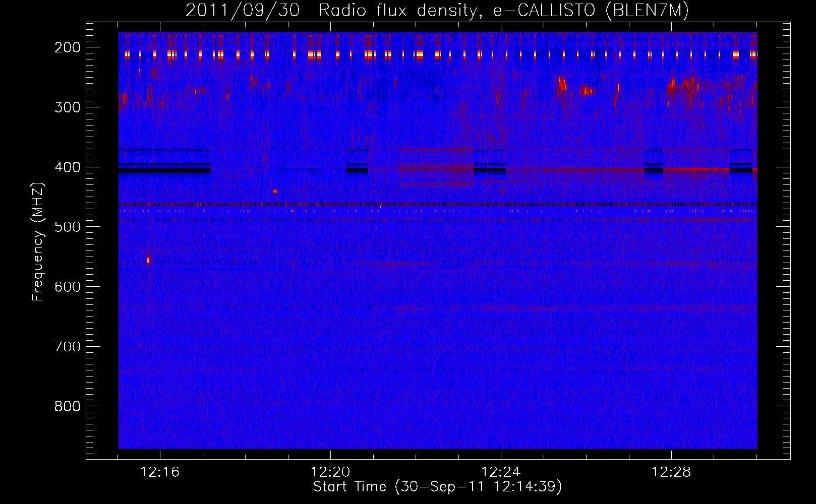Click the 200 frequency tick label
Screen dimensions: 816x504
(x=68, y=47)
